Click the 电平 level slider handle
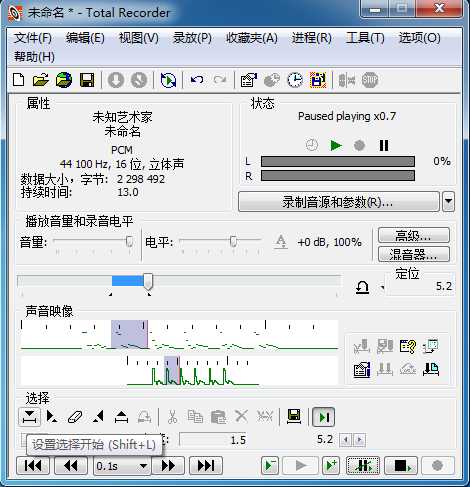The image size is (470, 487). point(234,241)
